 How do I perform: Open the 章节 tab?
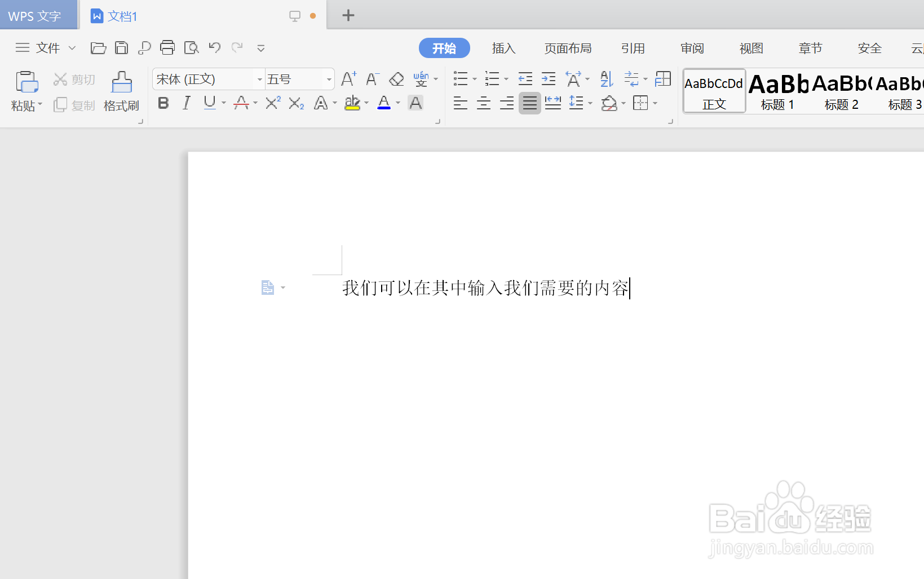tap(810, 48)
